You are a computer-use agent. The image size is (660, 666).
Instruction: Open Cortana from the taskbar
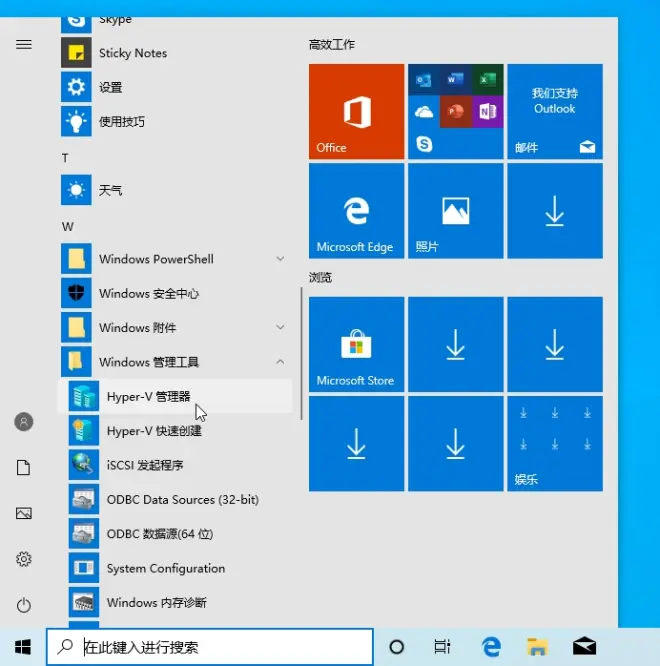(397, 647)
